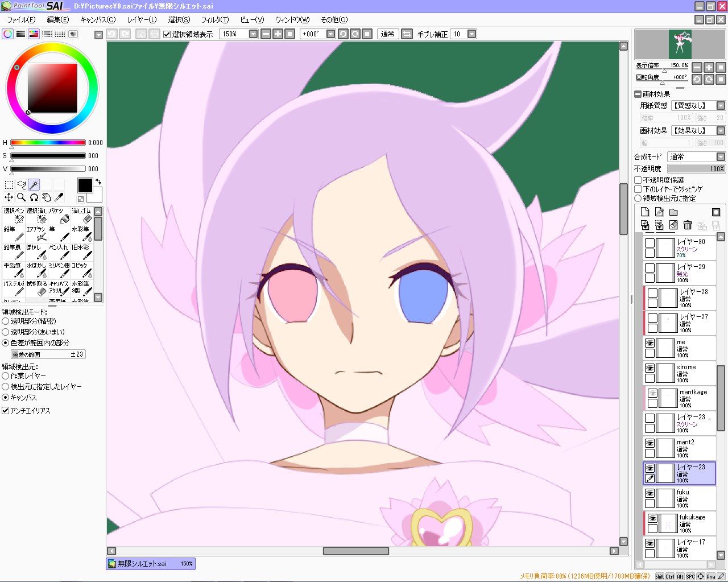
Task: Choose the 消しゴム eraser tool
Action: (81, 216)
